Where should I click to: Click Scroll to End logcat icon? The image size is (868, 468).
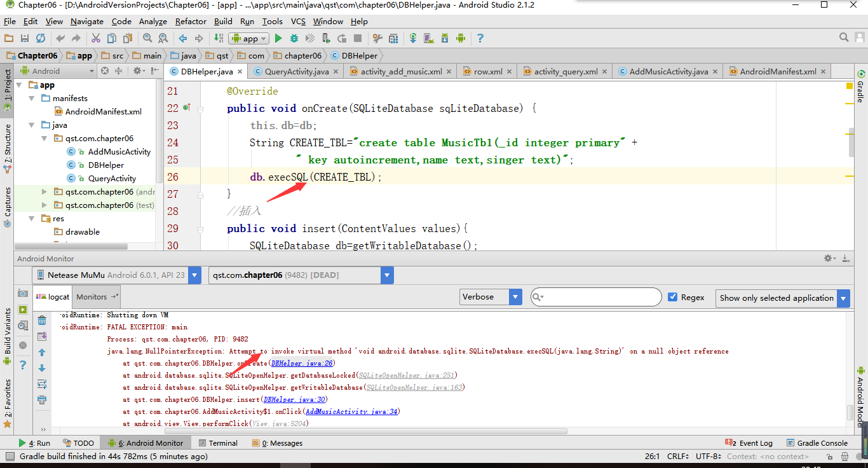tap(42, 336)
